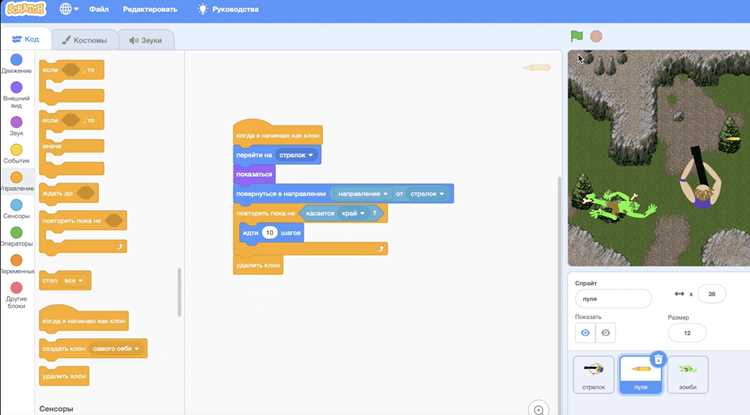This screenshot has height=415, width=750.
Task: Open the 'стоп все' dropdown in palette
Action: click(74, 281)
